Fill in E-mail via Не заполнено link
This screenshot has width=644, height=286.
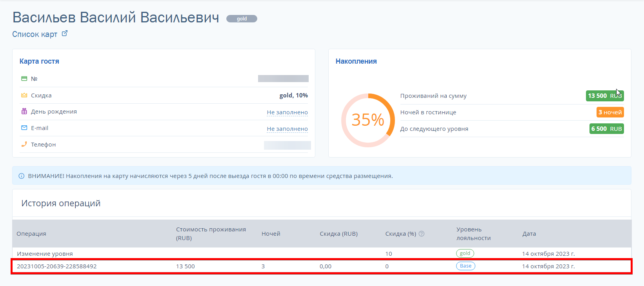coord(287,129)
